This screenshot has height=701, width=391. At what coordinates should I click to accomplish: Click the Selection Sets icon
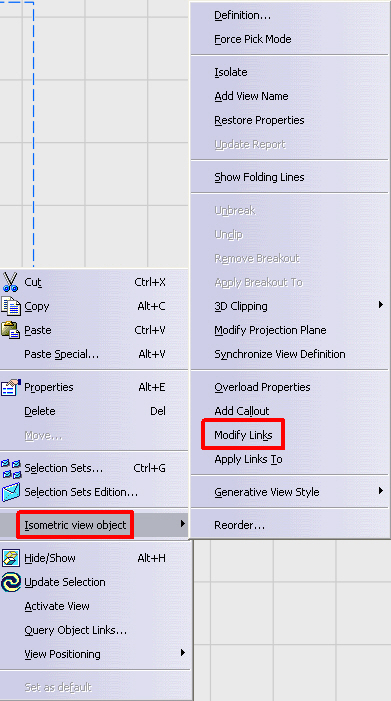11,468
